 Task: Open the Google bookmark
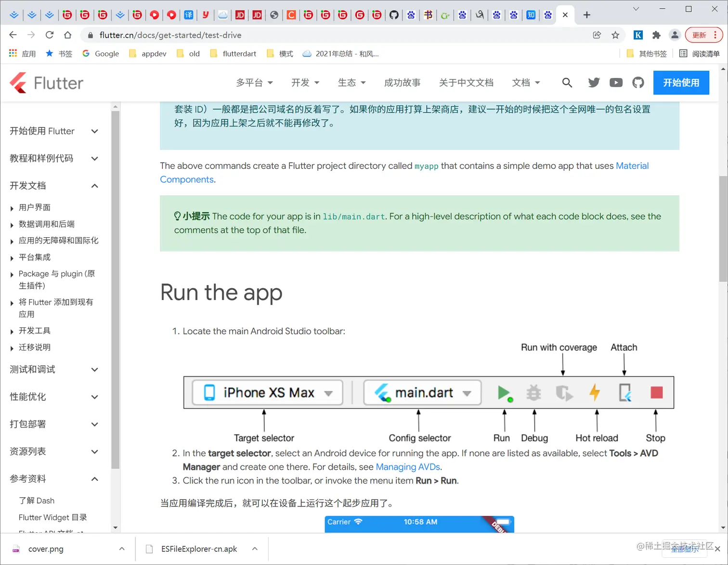[x=101, y=53]
